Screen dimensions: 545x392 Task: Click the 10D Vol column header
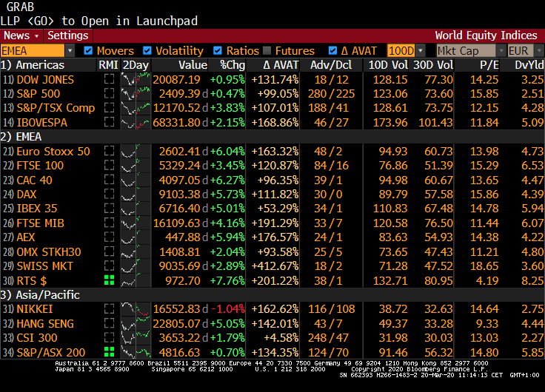pyautogui.click(x=388, y=65)
